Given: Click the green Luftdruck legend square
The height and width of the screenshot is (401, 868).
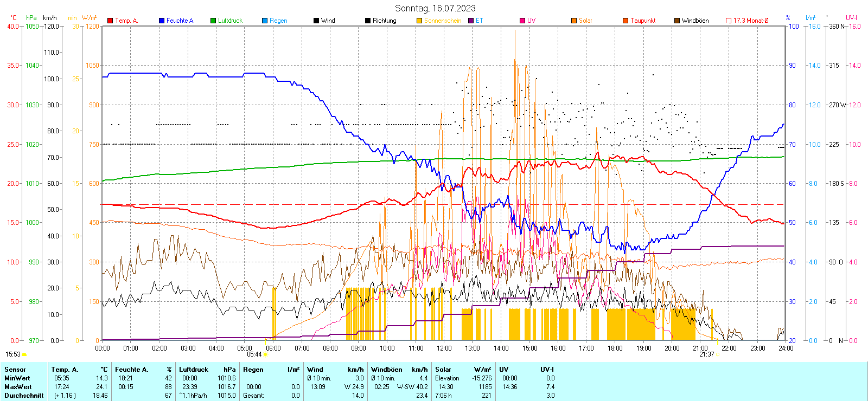Looking at the screenshot, I should coord(213,21).
